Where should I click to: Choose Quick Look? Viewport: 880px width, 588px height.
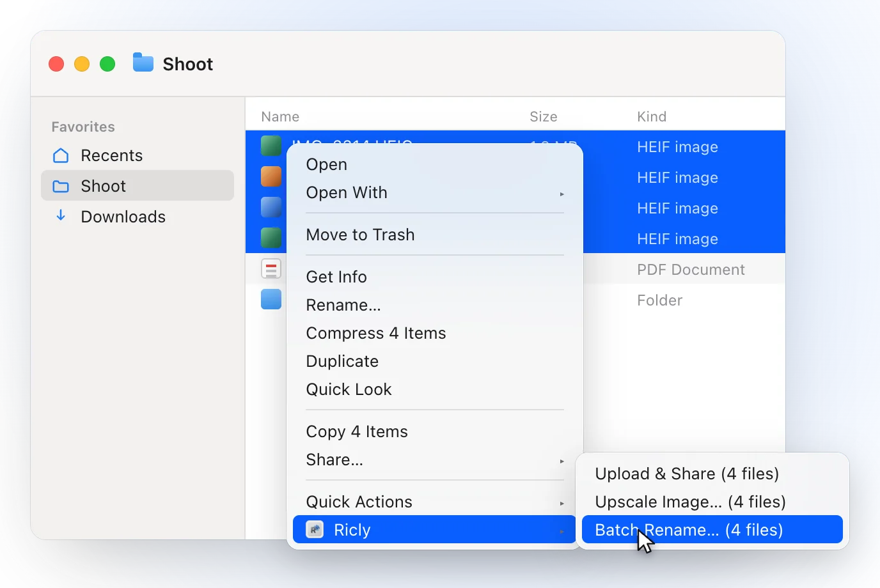tap(435, 389)
